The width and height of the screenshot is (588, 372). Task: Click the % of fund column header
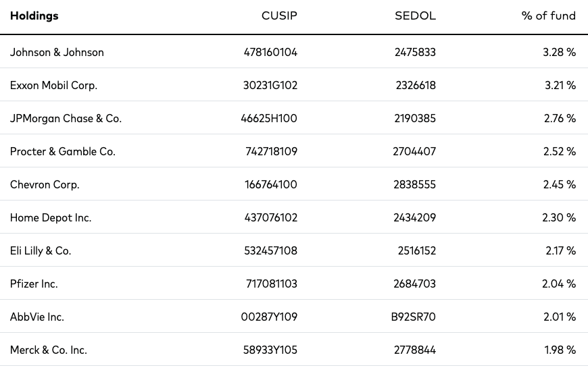tap(548, 16)
